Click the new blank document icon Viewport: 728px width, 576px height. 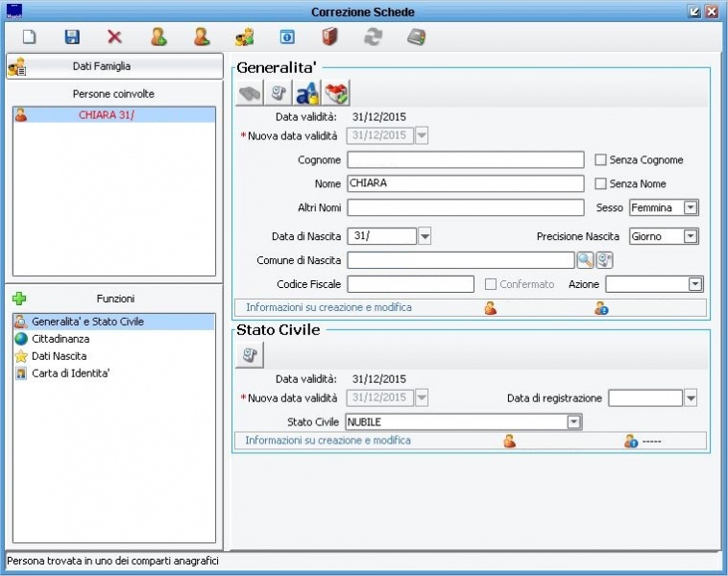pos(29,37)
